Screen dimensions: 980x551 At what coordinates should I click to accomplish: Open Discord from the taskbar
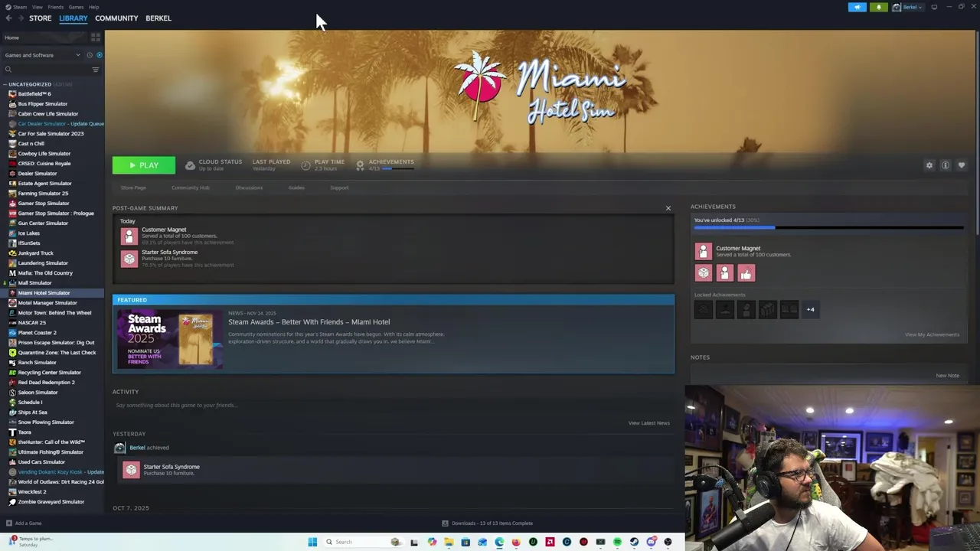click(651, 542)
